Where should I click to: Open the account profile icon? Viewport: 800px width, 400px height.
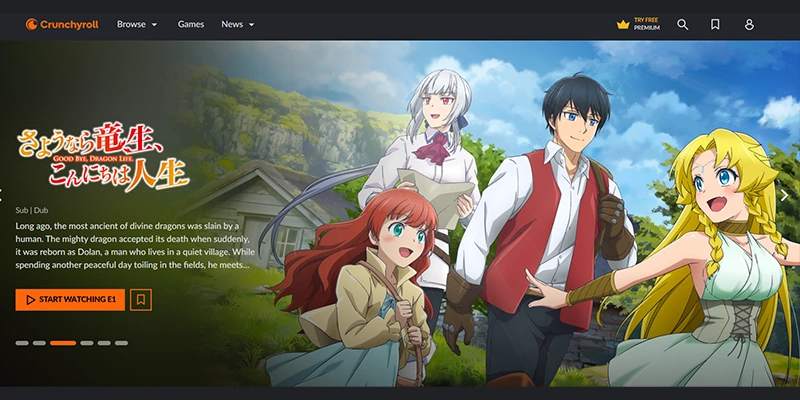point(749,24)
